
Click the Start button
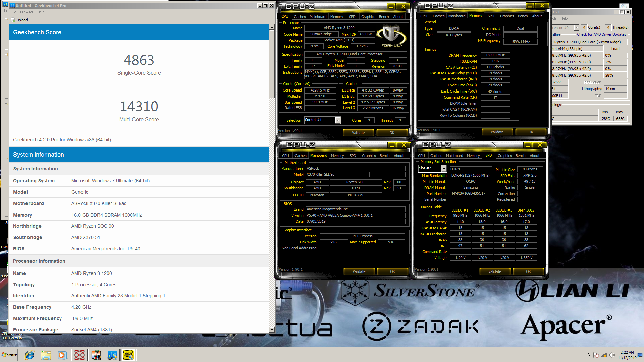tap(9, 355)
